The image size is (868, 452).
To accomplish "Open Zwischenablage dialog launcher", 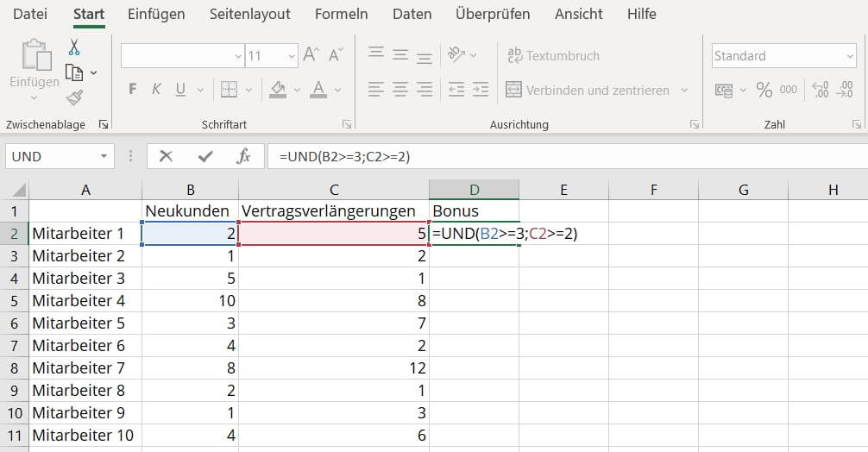I will pos(103,124).
